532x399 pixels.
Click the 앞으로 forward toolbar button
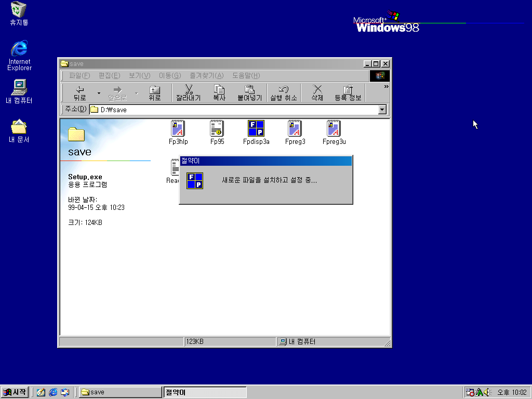point(117,93)
